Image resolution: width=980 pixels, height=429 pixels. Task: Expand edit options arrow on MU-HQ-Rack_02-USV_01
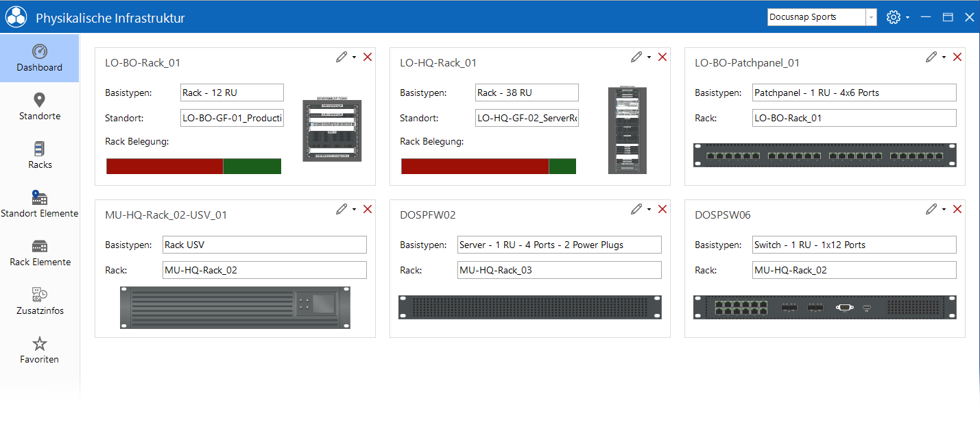tap(354, 210)
